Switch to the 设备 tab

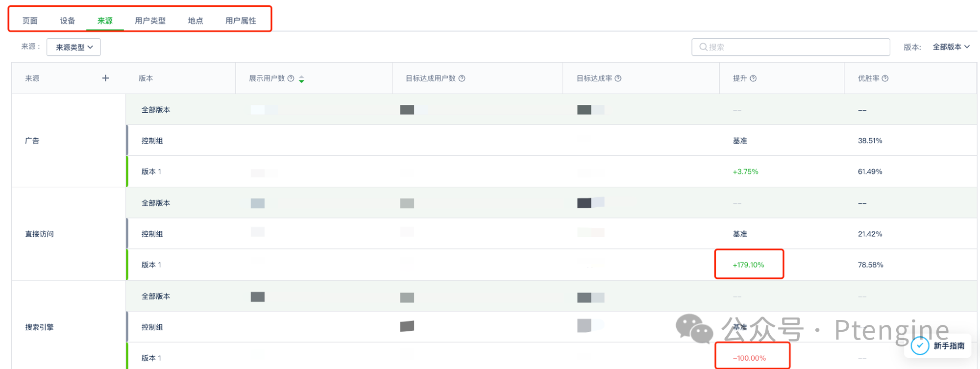point(68,21)
